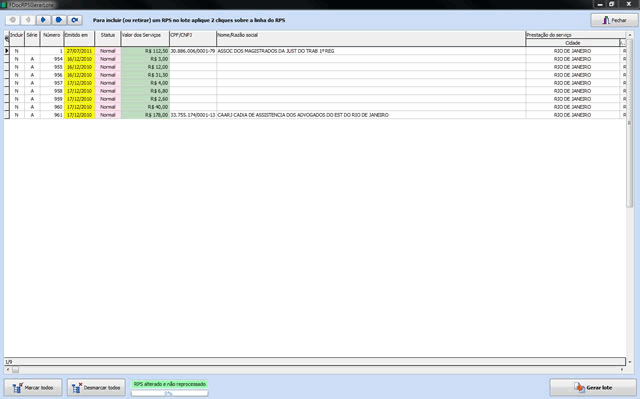Select the row indicator of RPS 1

tap(7, 51)
